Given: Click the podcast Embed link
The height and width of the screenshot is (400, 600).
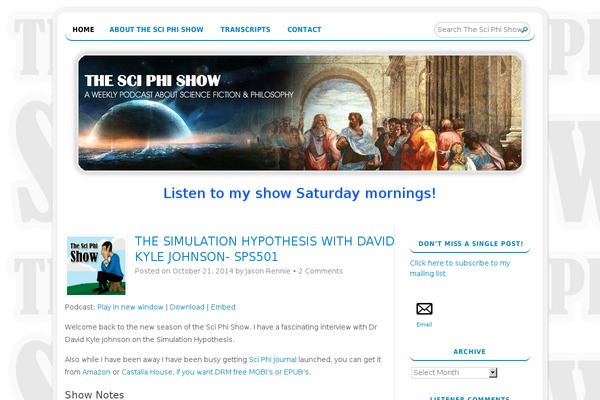Looking at the screenshot, I should tap(223, 307).
